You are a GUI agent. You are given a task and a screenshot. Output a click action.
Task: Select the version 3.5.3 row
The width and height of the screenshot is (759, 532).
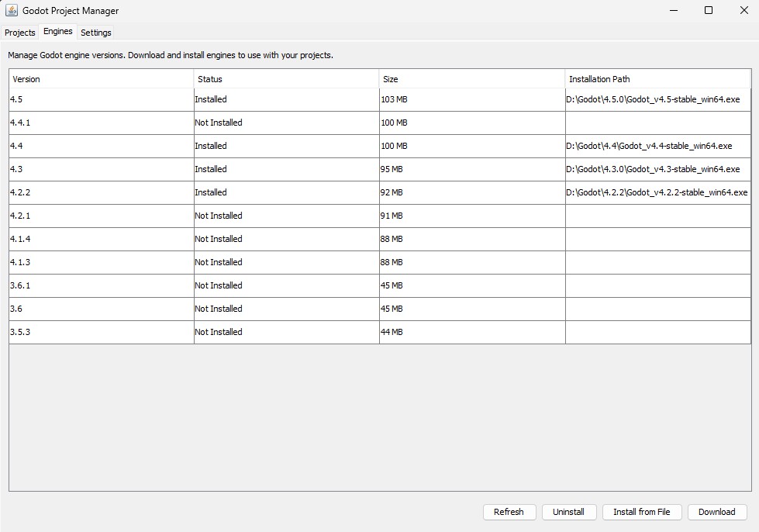coord(101,332)
